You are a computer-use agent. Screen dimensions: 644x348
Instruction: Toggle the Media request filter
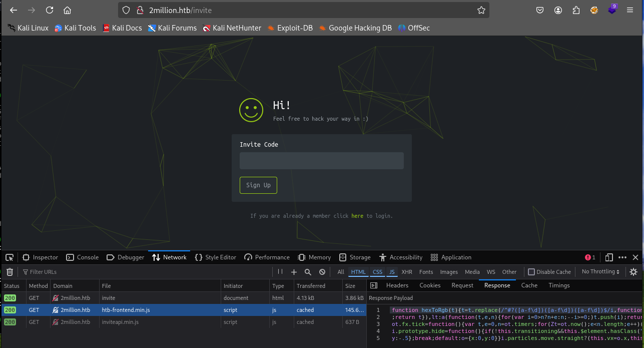472,272
